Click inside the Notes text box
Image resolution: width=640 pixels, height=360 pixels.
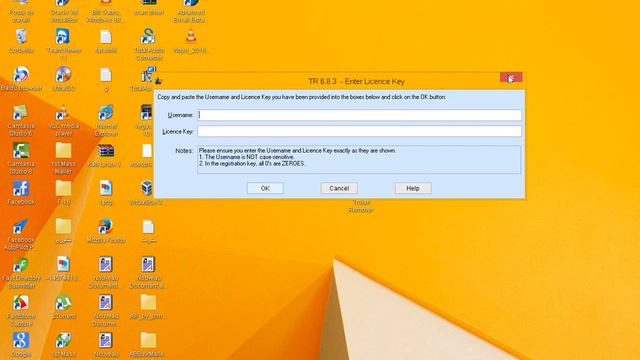point(359,160)
